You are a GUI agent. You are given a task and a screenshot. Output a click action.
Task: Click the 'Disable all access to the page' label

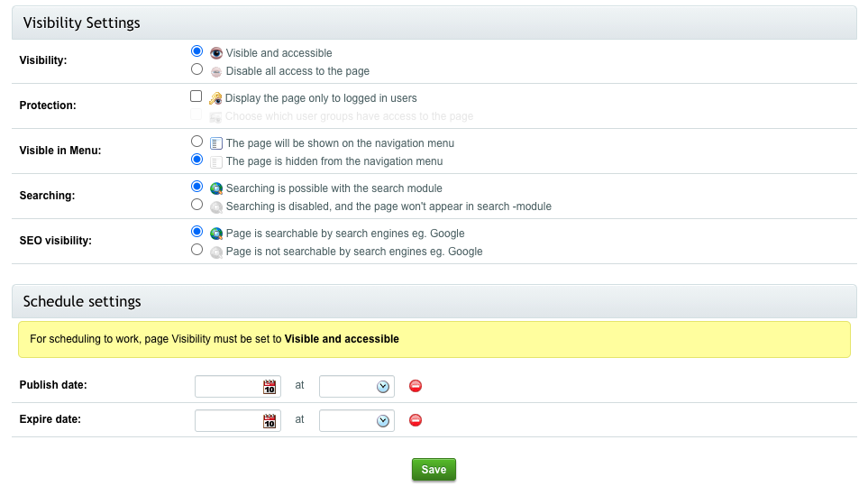[x=297, y=71]
